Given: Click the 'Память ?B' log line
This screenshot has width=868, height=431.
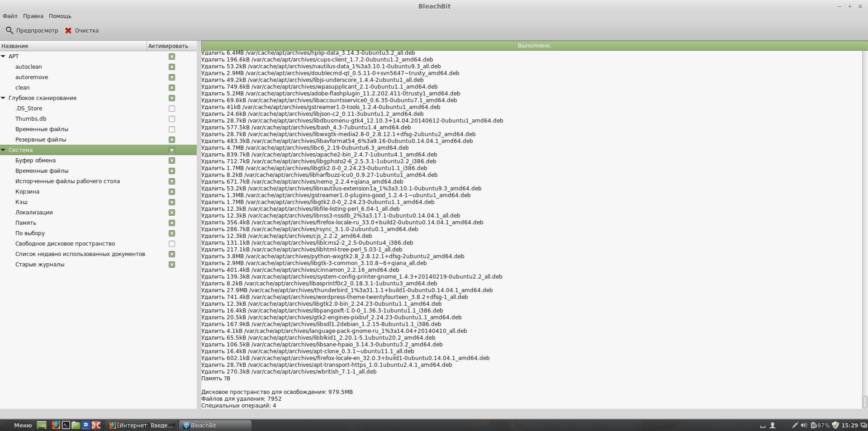Looking at the screenshot, I should coord(215,379).
